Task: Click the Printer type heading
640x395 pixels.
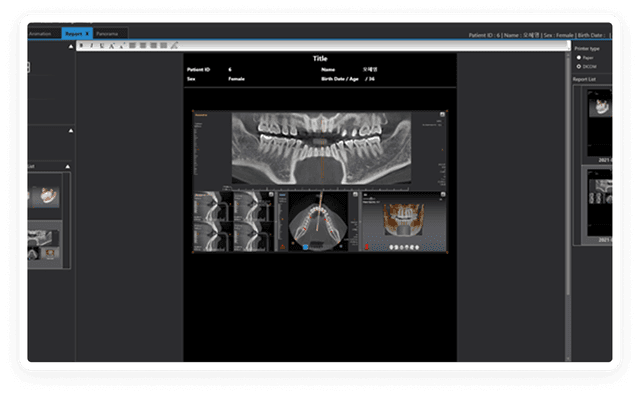Action: [x=587, y=49]
